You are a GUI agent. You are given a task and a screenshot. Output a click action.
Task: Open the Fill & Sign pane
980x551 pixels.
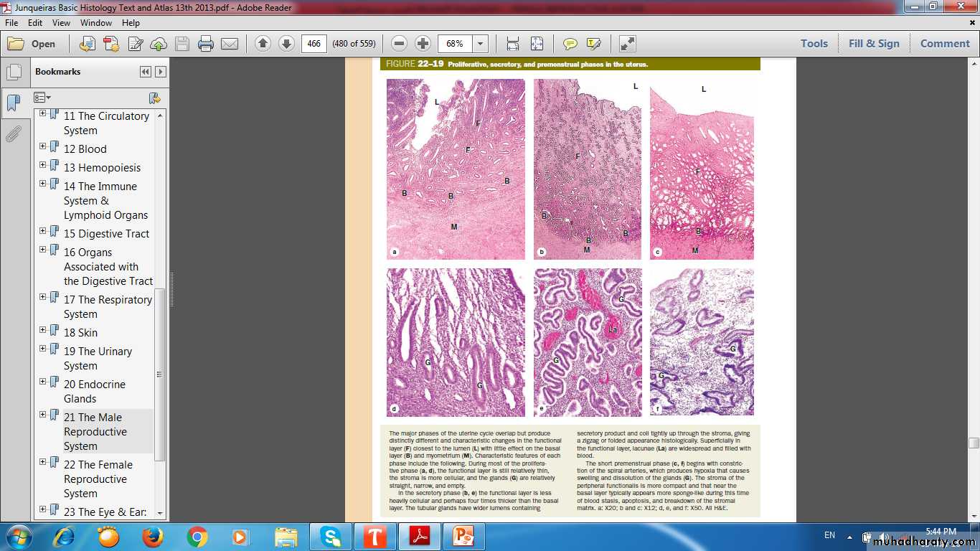pos(873,44)
